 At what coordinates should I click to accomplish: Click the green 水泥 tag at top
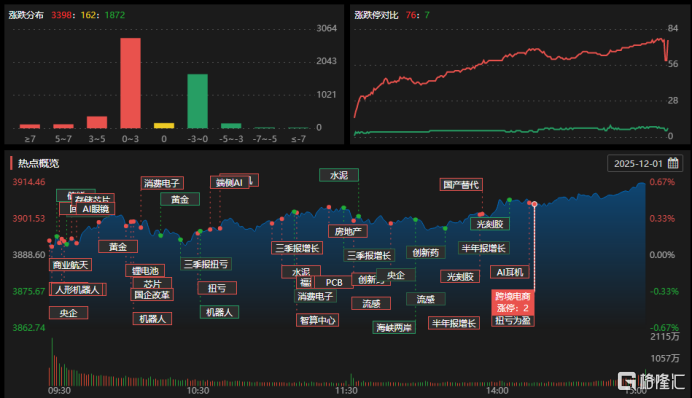click(339, 175)
